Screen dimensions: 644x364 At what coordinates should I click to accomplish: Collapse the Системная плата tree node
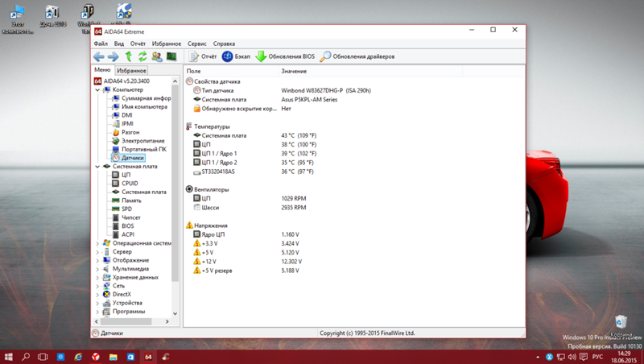click(97, 167)
